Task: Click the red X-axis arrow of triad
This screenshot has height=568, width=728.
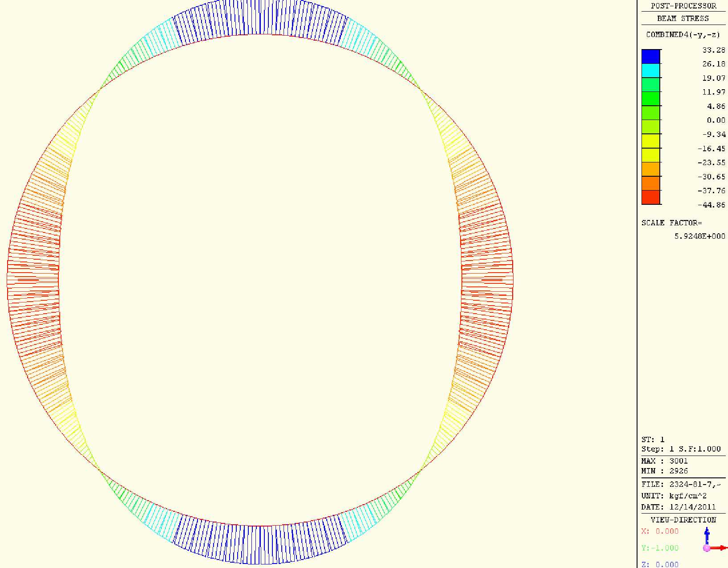Action: tap(720, 547)
